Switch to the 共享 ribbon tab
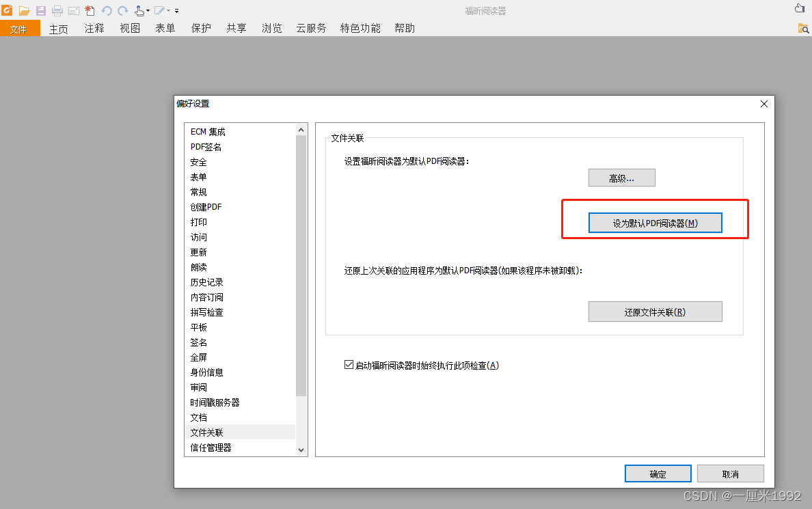Viewport: 812px width, 509px height. pos(236,29)
